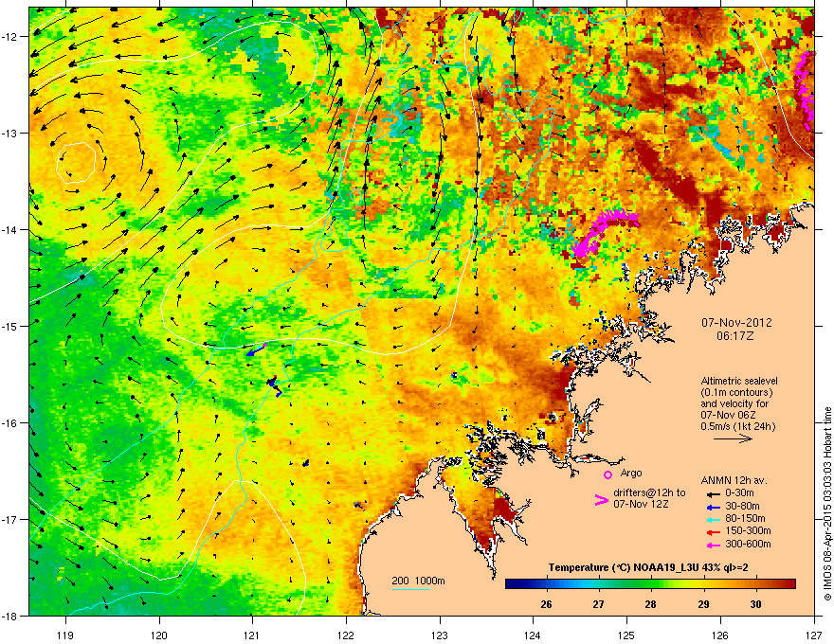The width and height of the screenshot is (834, 644).
Task: Click the IMOS copyright timestamp text
Action: click(x=827, y=504)
